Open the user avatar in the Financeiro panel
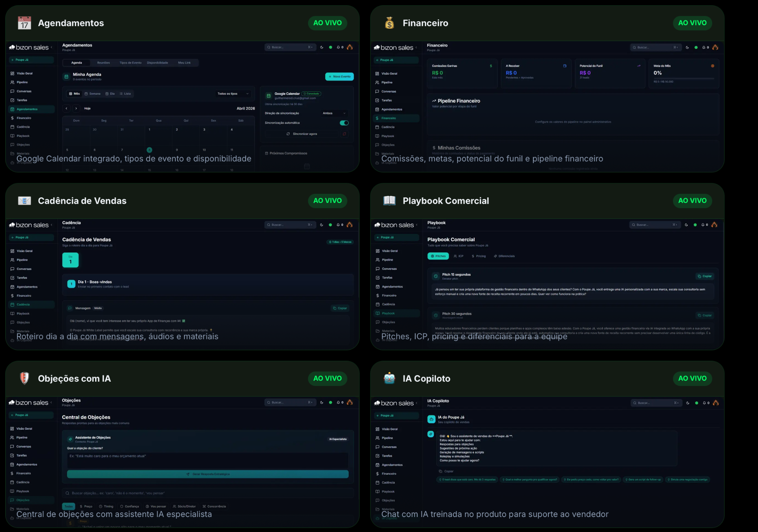 click(715, 47)
